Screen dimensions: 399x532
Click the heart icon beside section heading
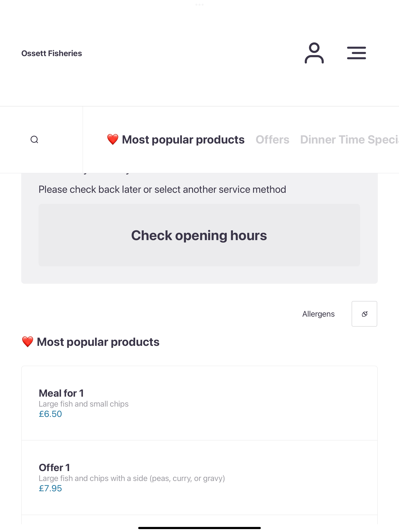pyautogui.click(x=27, y=342)
